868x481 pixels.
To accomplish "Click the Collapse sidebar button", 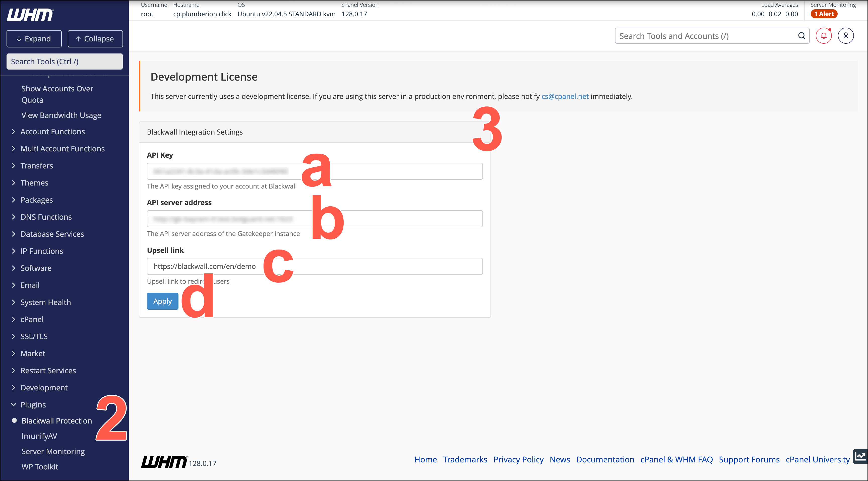I will pyautogui.click(x=95, y=39).
